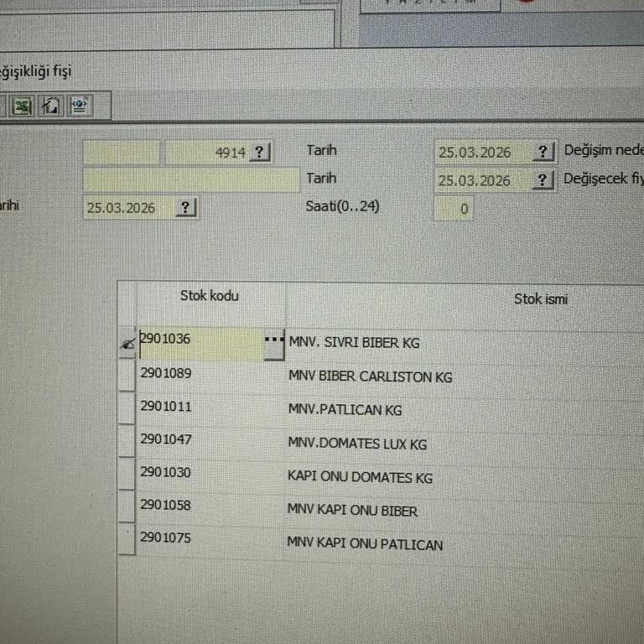Open lookup next to number 4914

260,153
